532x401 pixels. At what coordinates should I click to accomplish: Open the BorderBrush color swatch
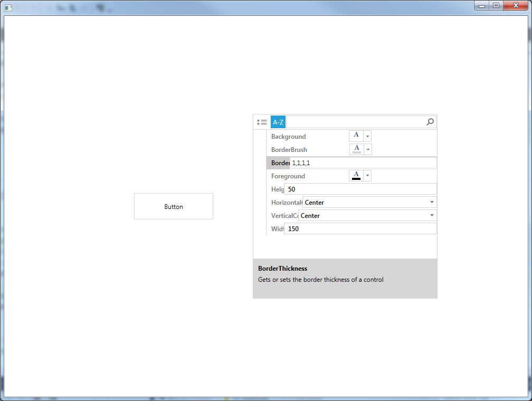(357, 149)
